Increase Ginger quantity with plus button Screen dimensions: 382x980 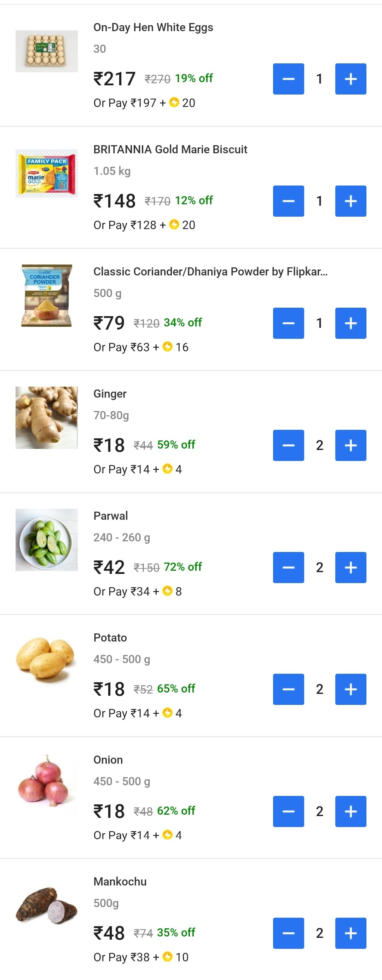point(351,445)
